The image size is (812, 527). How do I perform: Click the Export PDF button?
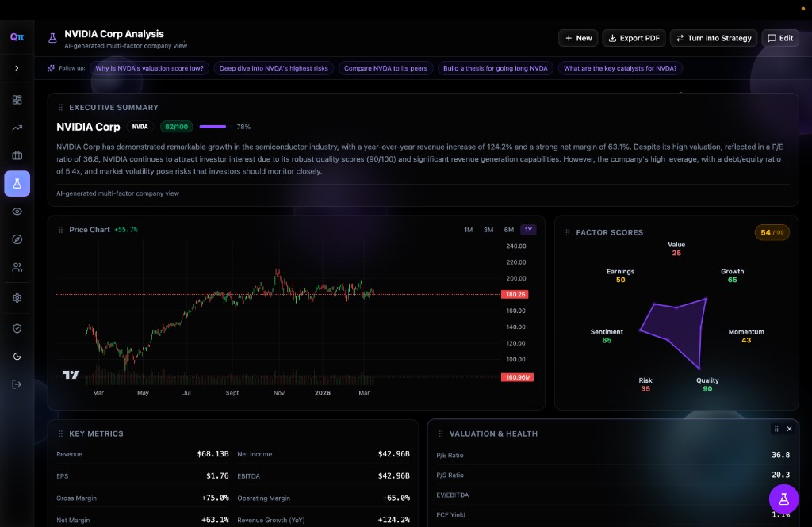(634, 37)
